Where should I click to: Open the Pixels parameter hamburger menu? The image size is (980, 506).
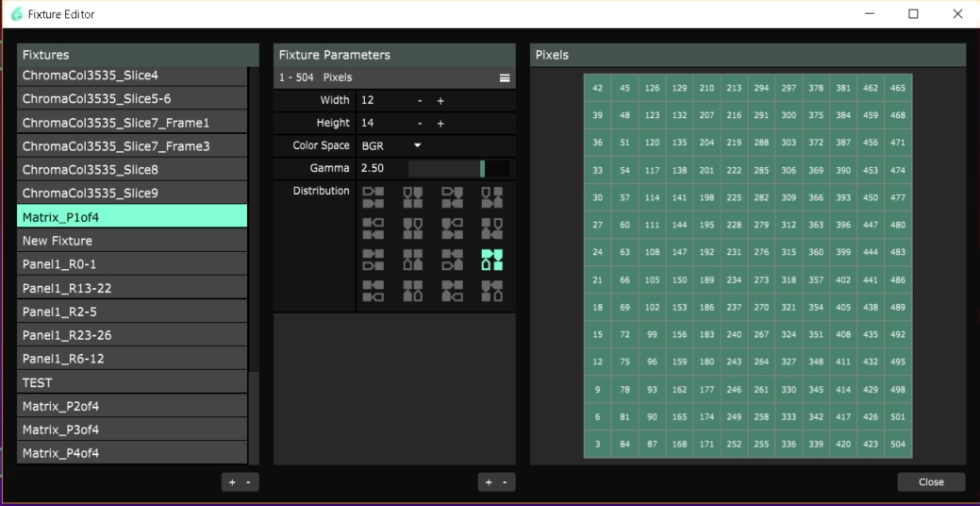(x=505, y=77)
